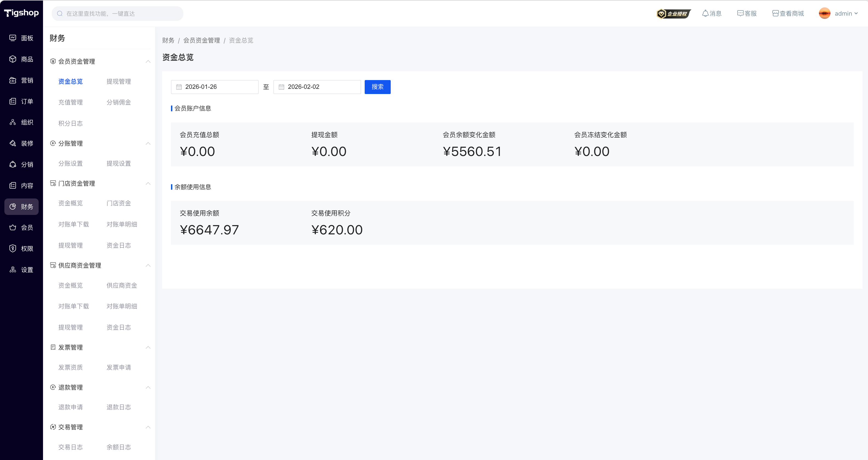This screenshot has height=460, width=868.
Task: Open the 消息 notification bell icon
Action: click(x=705, y=13)
